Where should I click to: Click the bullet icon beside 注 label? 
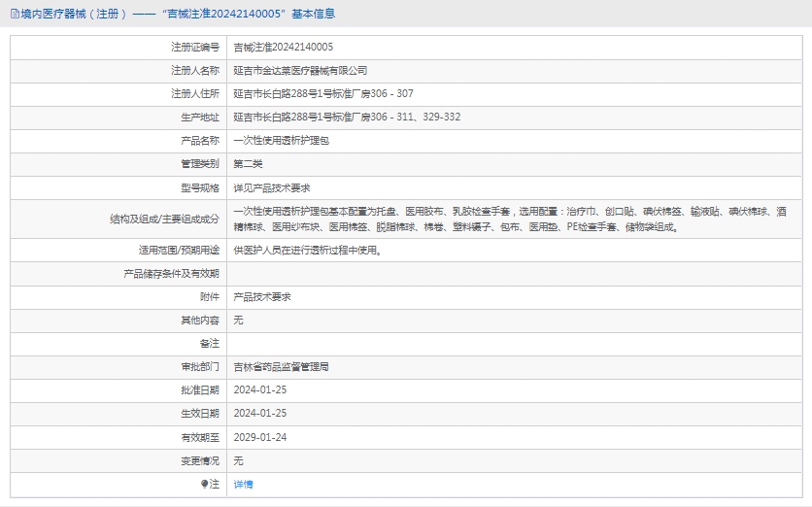pos(204,484)
